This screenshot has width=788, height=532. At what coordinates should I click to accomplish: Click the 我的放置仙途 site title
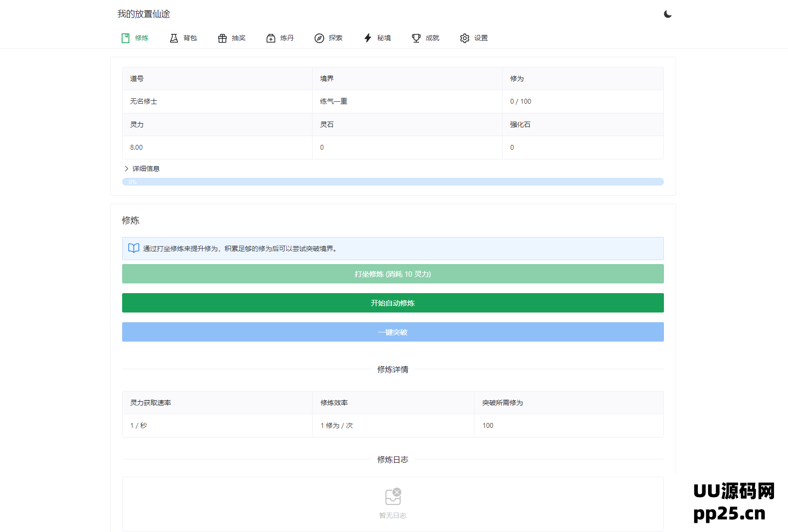143,14
